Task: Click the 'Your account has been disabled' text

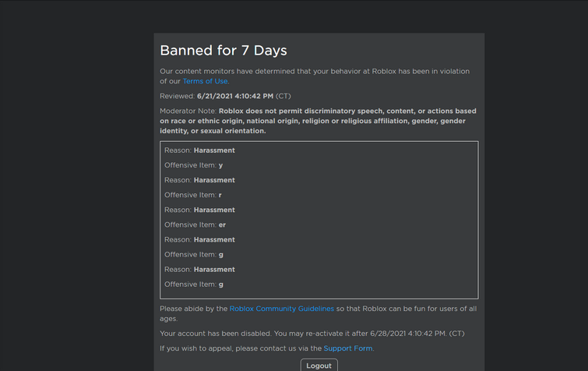Action: point(312,334)
